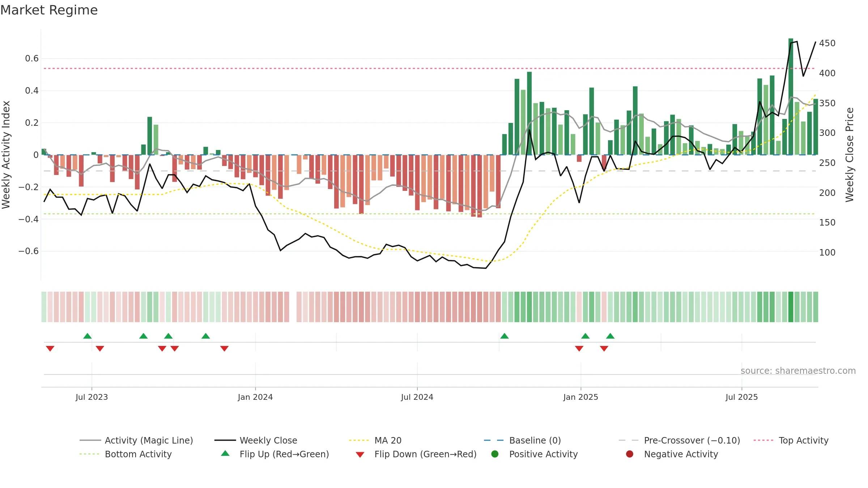Click the 0.6 activity axis tick label
This screenshot has height=488, width=868.
point(32,59)
